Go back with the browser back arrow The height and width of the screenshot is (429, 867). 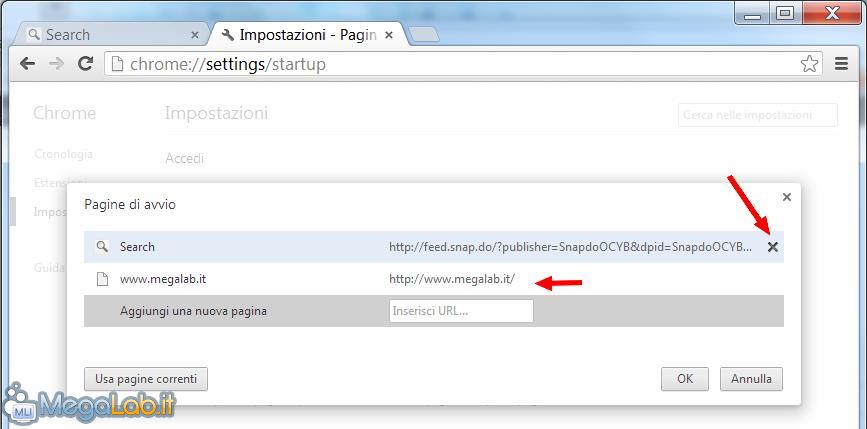(x=27, y=64)
